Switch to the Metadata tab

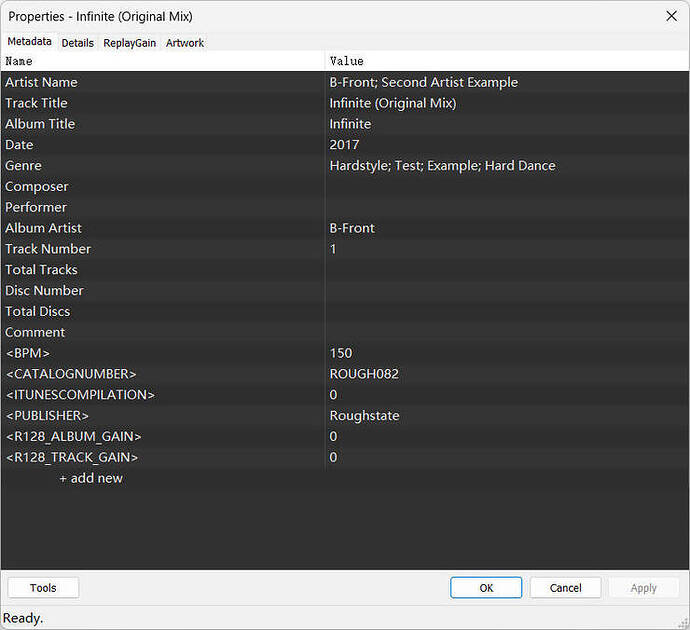coord(29,42)
